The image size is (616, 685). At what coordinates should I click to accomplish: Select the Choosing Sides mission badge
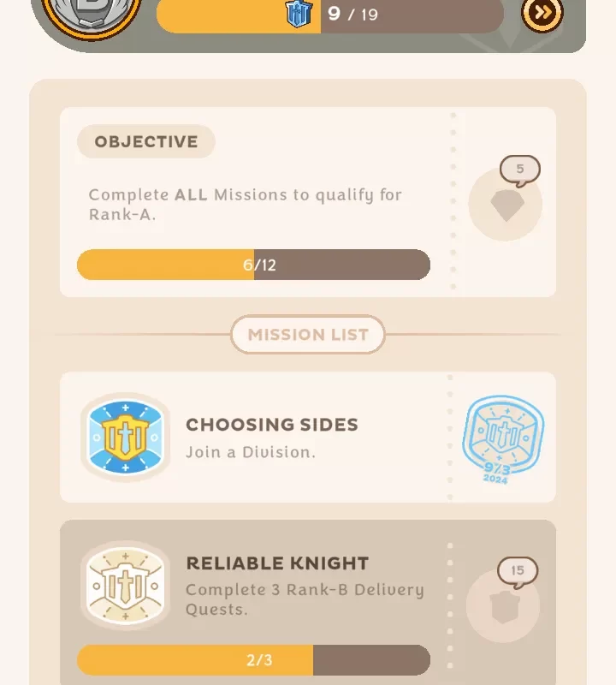tap(125, 437)
